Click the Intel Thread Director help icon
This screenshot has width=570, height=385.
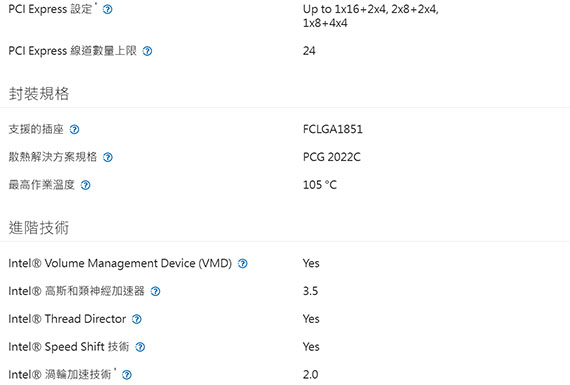click(x=137, y=319)
